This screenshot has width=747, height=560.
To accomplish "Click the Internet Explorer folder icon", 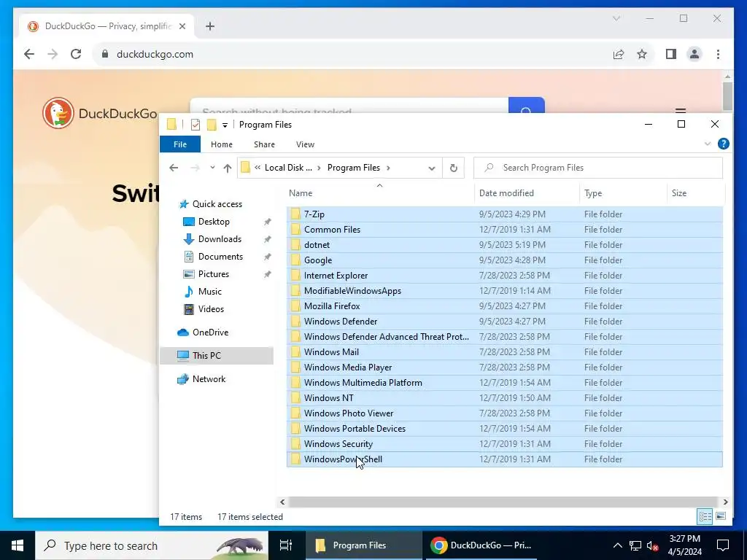I will [x=295, y=275].
